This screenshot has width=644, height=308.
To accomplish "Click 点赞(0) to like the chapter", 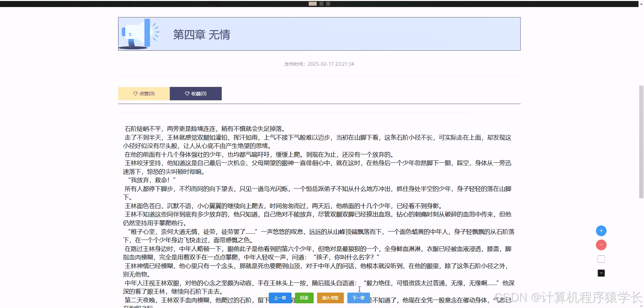I will (144, 94).
